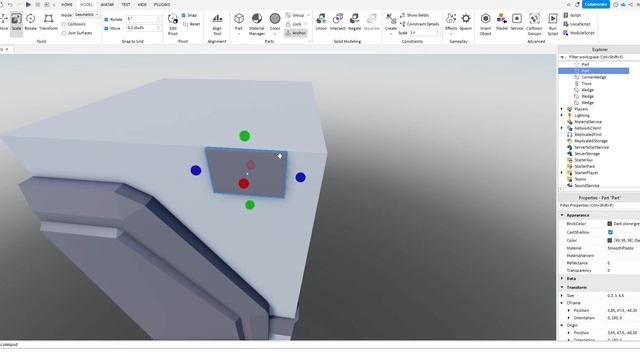The image size is (640, 360).
Task: Switch to the VIEW ribbon tab
Action: (142, 4)
